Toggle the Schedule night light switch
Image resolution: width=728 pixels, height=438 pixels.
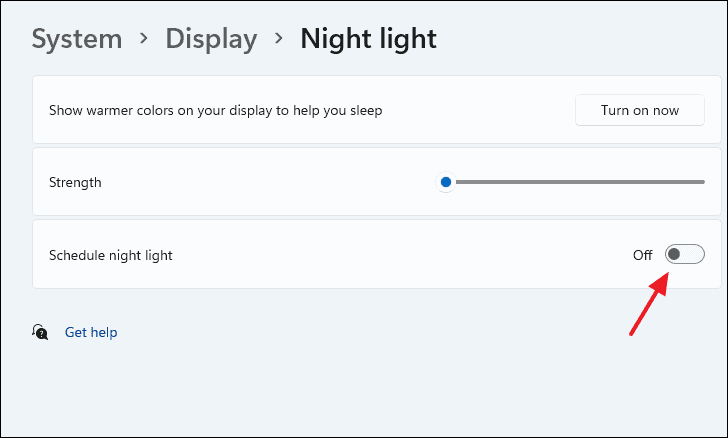tap(685, 255)
